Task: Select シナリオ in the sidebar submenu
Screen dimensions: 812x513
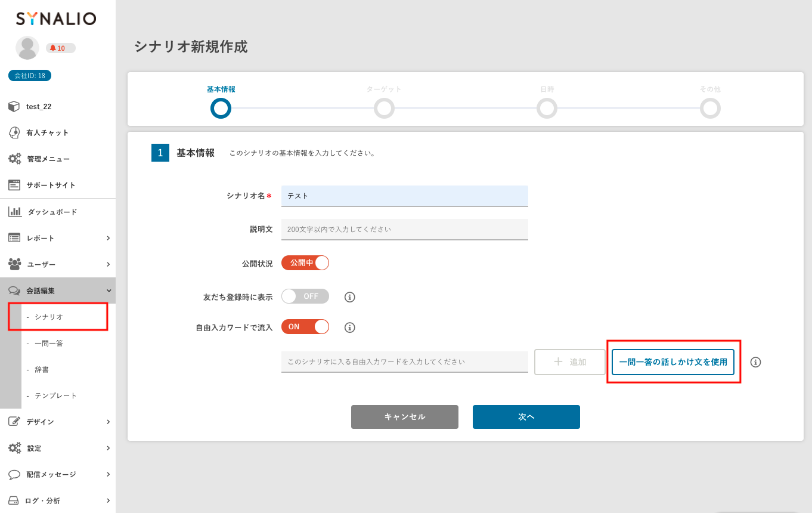Action: click(49, 317)
